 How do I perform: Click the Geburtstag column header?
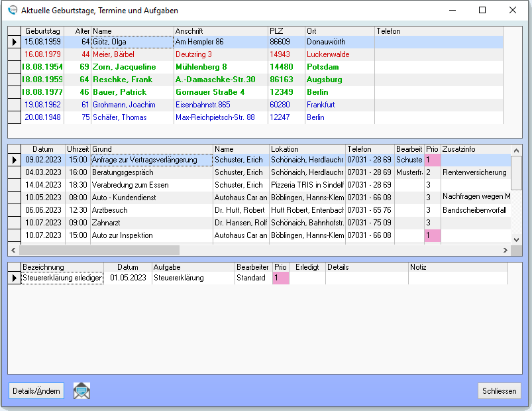[x=42, y=30]
